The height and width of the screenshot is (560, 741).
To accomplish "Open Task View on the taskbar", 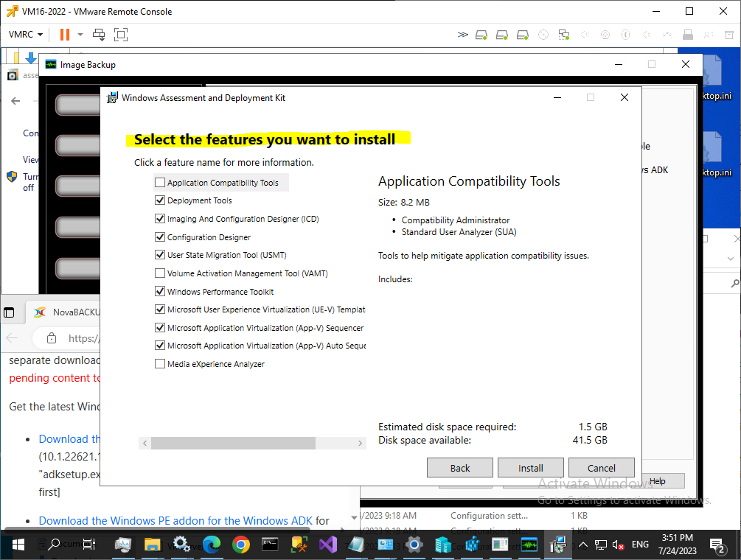I will pos(88,545).
